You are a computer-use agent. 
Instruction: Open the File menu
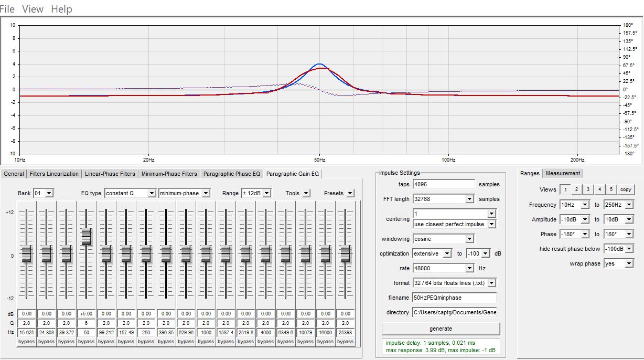click(x=7, y=9)
